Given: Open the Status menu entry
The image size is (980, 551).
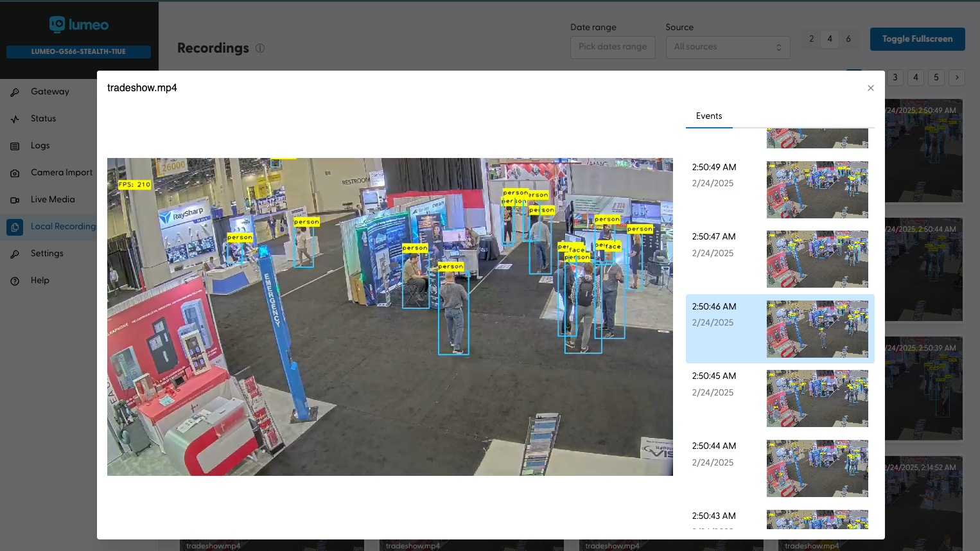Looking at the screenshot, I should pos(43,119).
